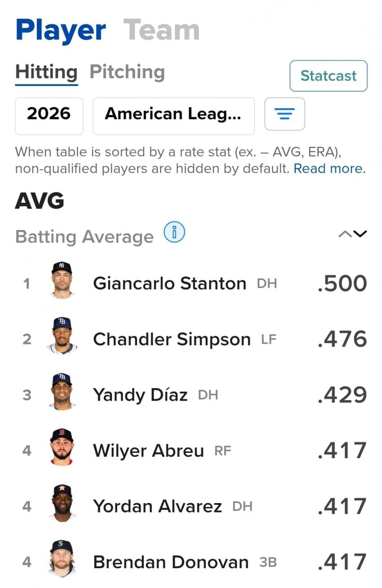
Task: Open the 2026 season dropdown
Action: 49,114
